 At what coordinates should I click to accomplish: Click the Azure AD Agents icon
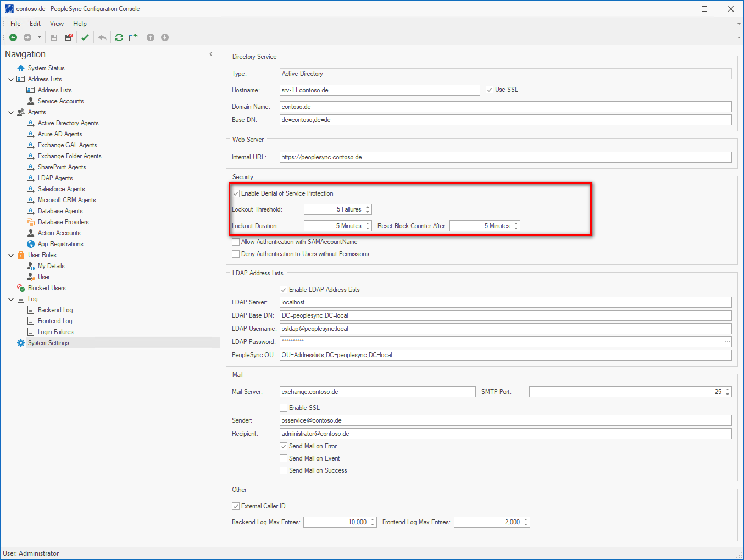coord(31,134)
